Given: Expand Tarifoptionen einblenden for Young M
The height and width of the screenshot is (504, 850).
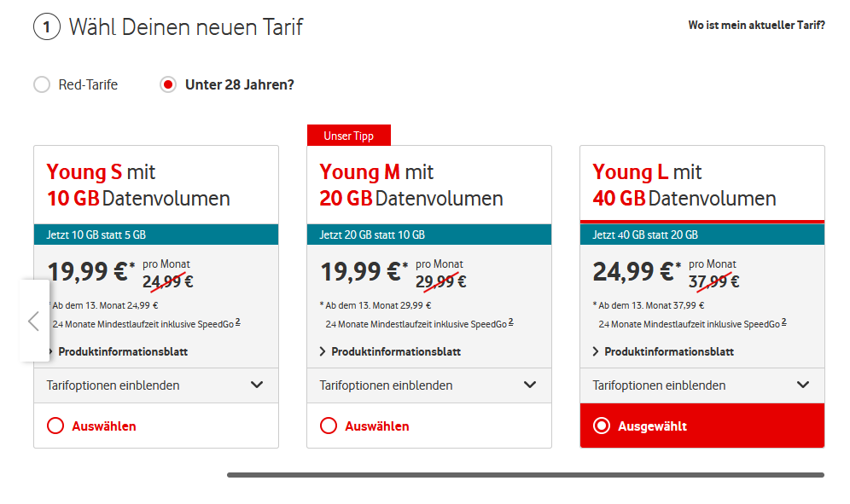Looking at the screenshot, I should click(x=428, y=385).
